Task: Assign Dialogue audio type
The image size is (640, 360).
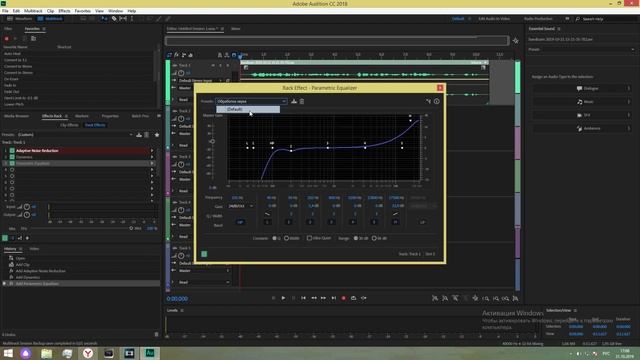Action: (x=582, y=88)
